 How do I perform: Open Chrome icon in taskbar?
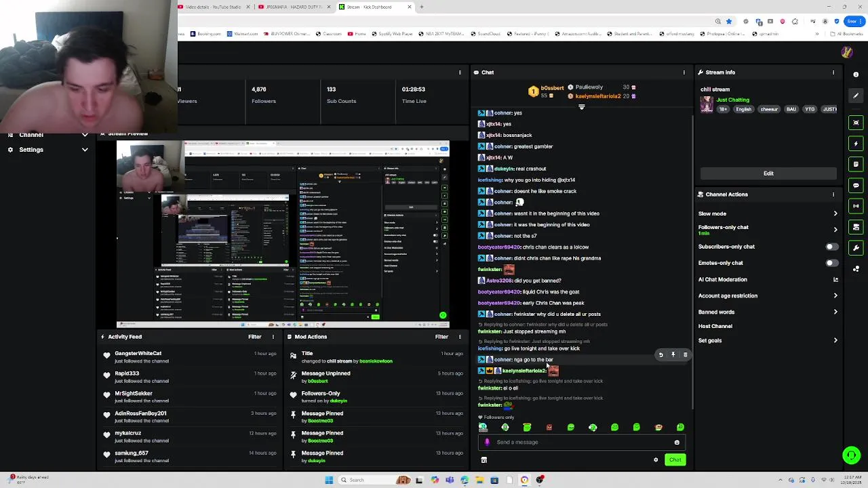pos(524,480)
